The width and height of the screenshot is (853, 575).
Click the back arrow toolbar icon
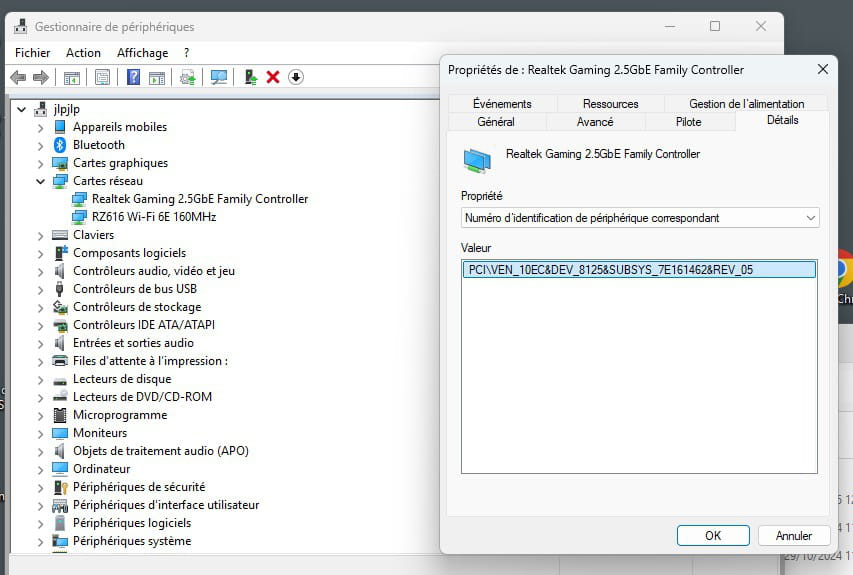[18, 77]
